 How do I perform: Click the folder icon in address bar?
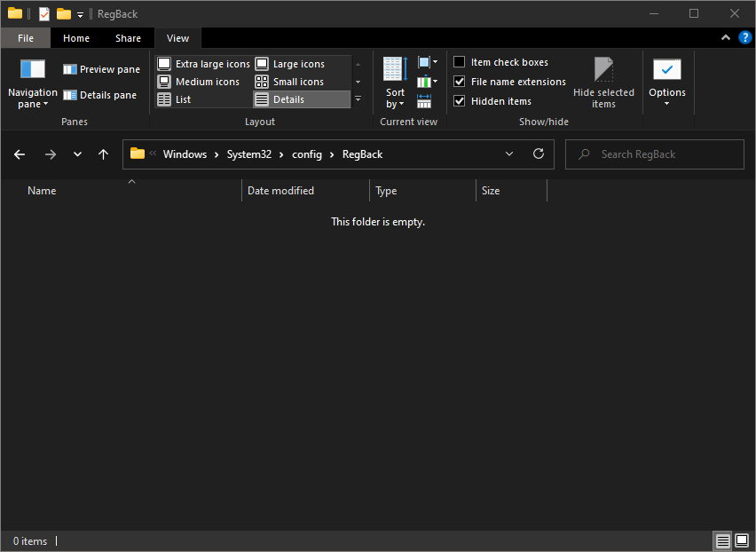(x=138, y=154)
